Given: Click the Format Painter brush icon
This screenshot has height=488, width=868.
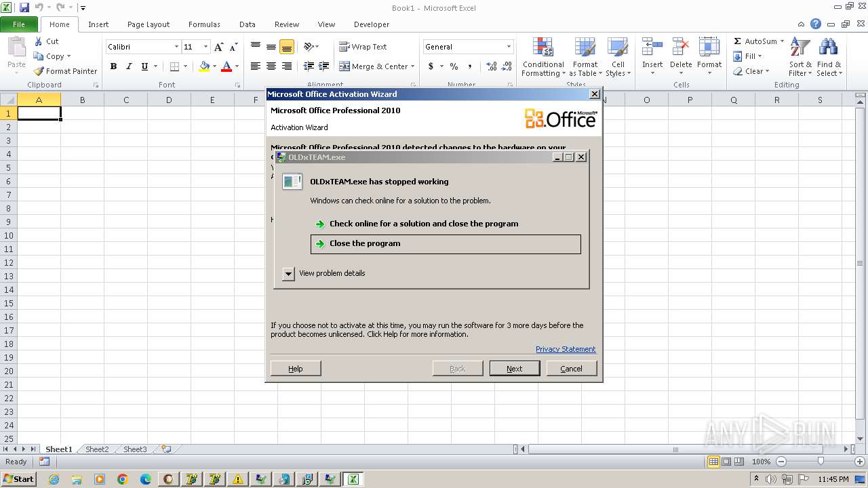Looking at the screenshot, I should (x=39, y=71).
